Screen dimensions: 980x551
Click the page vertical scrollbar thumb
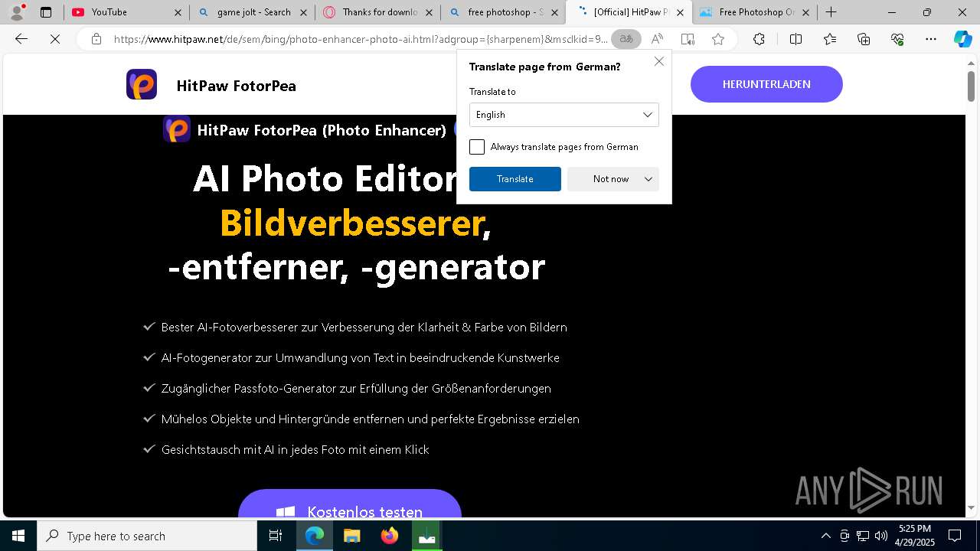971,86
